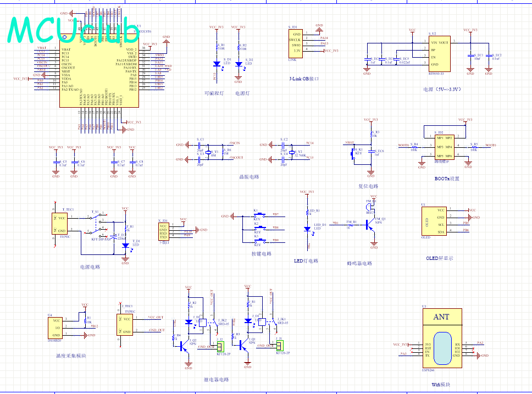Select the S_JD1 J-Link connector block
532x394 pixels.
coord(296,43)
